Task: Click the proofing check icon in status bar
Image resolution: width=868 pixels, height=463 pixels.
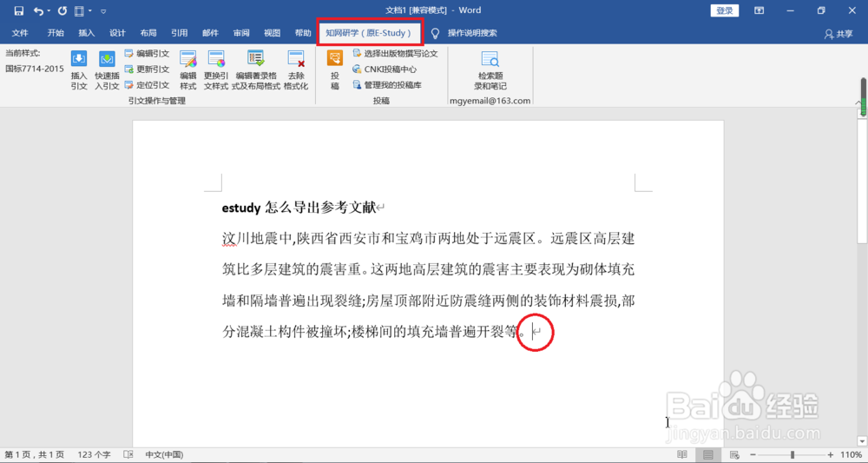Action: click(x=128, y=454)
